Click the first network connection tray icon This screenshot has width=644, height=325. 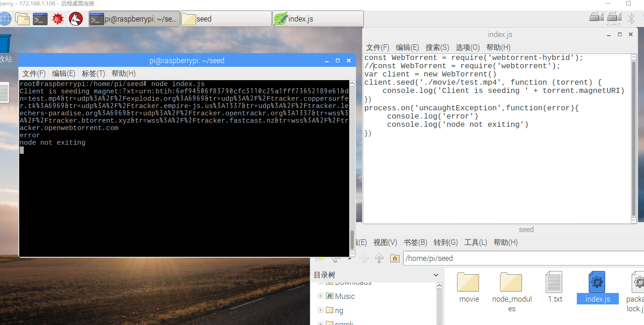596,18
